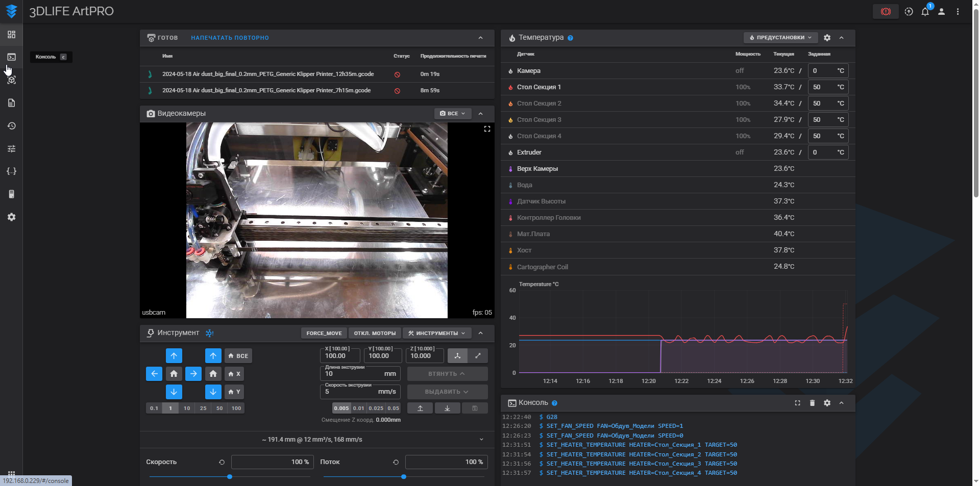Viewport: 980px width, 486px height.
Task: Click the Стол Секция 1 target temperature field
Action: (x=822, y=87)
